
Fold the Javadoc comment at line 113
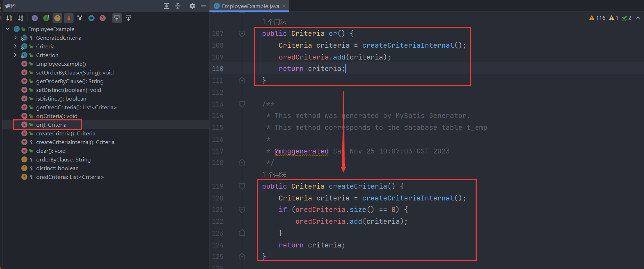point(242,104)
